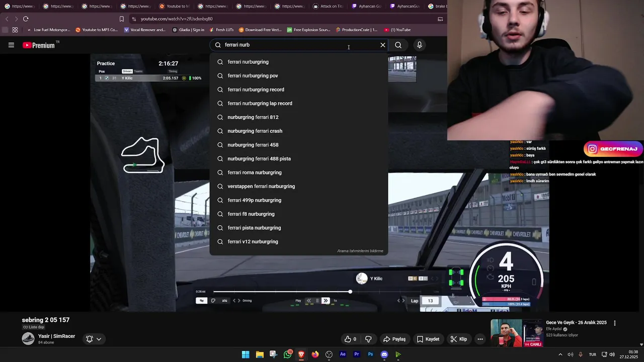Choose 'verstappen ferrari nurburgring' suggestion

point(299,186)
